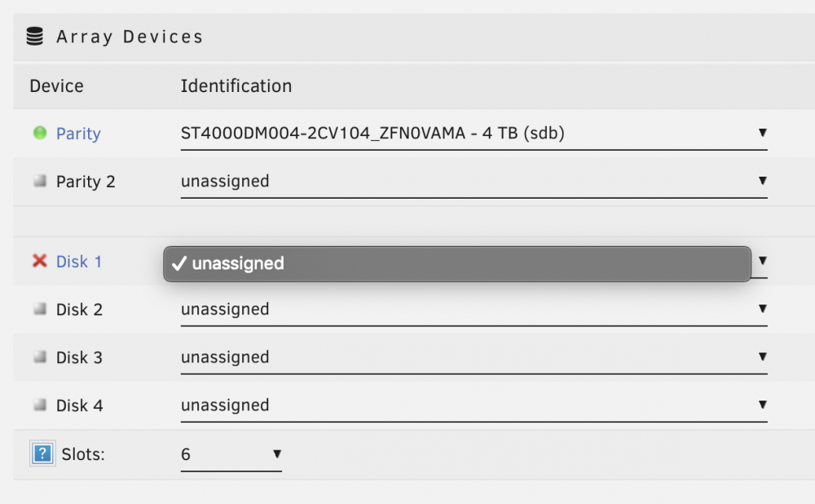Image resolution: width=815 pixels, height=504 pixels.
Task: Open the Disk 1 device link
Action: pos(79,261)
